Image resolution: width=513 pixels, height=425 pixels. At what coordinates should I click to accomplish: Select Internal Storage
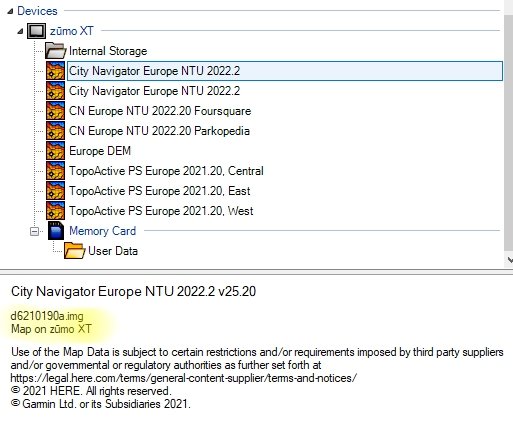[108, 51]
